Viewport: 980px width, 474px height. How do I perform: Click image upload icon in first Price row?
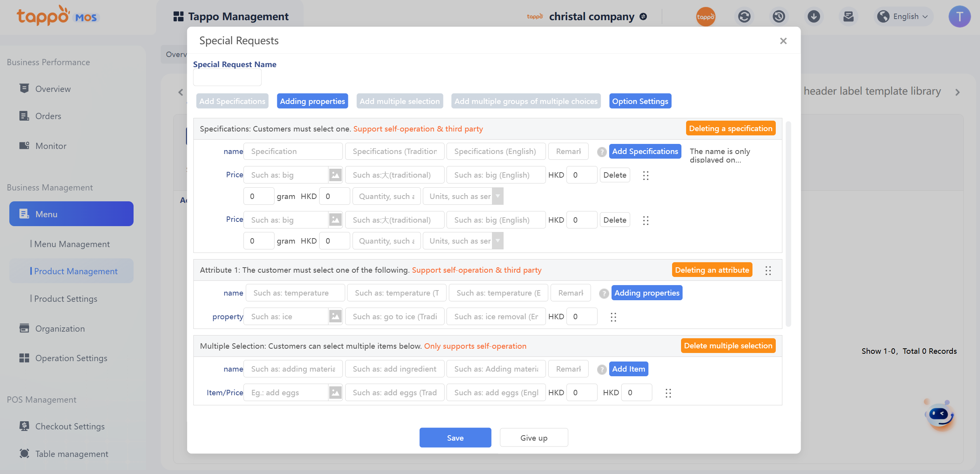click(335, 175)
